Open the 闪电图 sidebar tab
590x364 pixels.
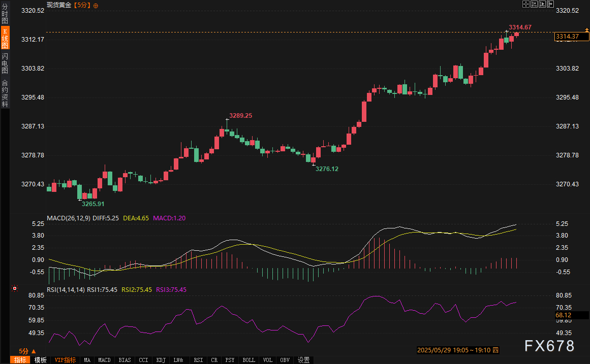5,63
